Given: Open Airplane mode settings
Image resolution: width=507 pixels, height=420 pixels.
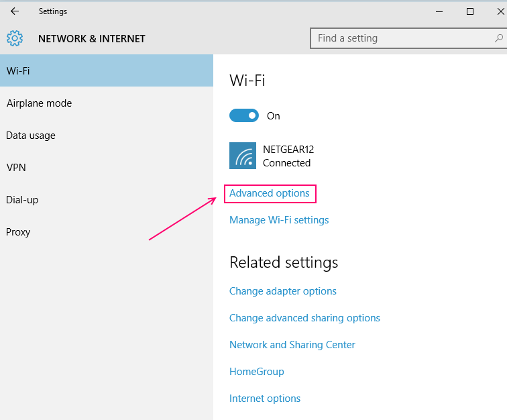Looking at the screenshot, I should coord(39,103).
